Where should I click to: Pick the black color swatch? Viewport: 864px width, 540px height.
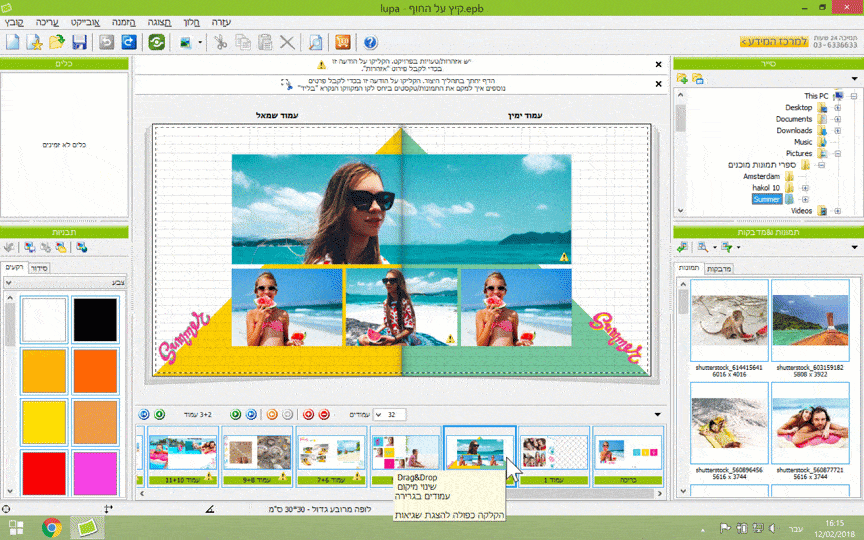click(95, 321)
